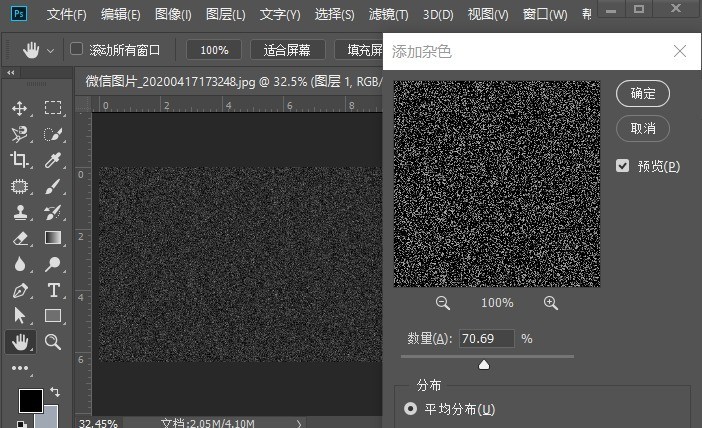Select the Eyedropper tool
Viewport: 702px width, 428px height.
[53, 160]
